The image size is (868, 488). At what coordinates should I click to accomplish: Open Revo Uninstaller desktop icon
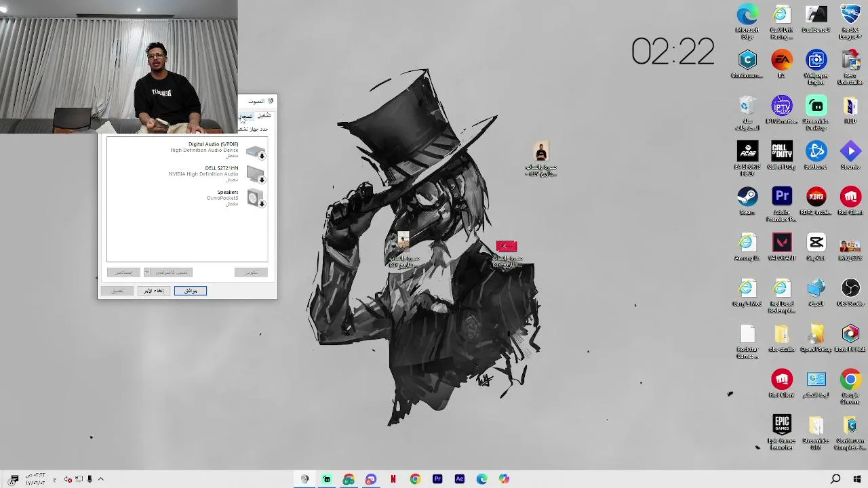[850, 67]
